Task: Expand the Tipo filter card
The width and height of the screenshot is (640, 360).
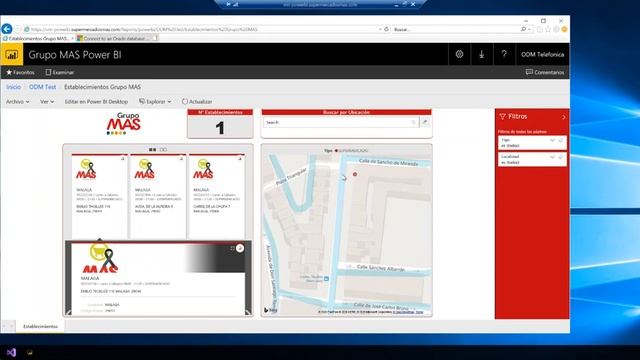Action: (552, 140)
